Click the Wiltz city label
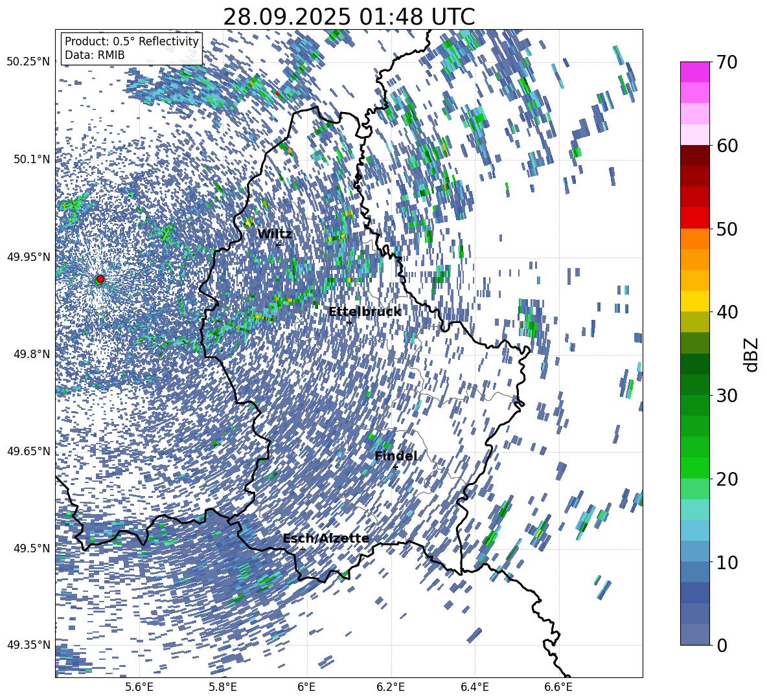This screenshot has height=700, width=767. coord(275,234)
